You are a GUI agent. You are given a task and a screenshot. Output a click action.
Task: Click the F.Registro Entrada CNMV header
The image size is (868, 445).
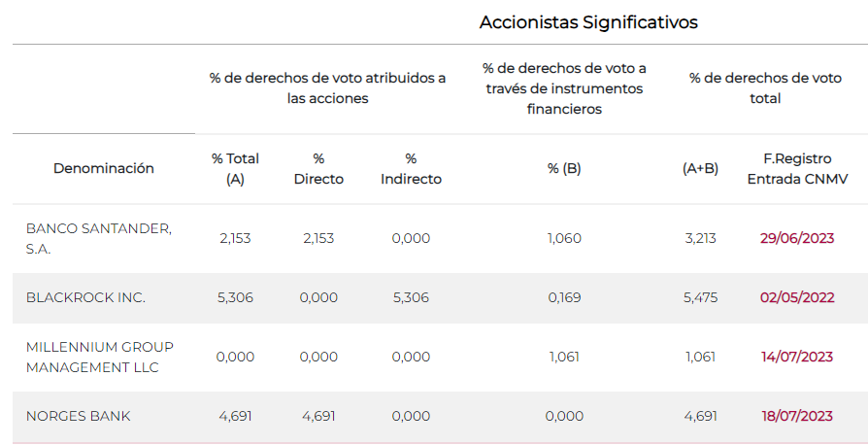pos(797,168)
